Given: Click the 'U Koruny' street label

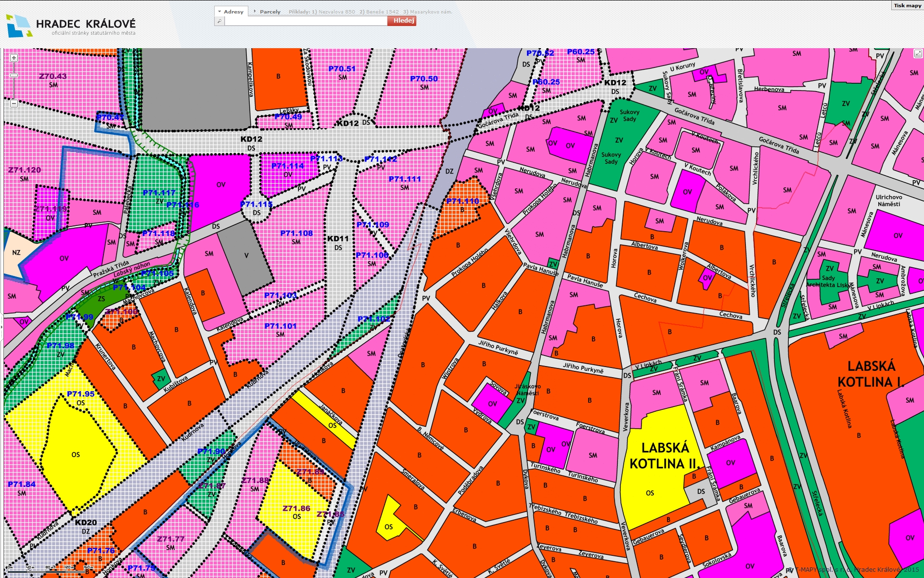Looking at the screenshot, I should pos(682,66).
